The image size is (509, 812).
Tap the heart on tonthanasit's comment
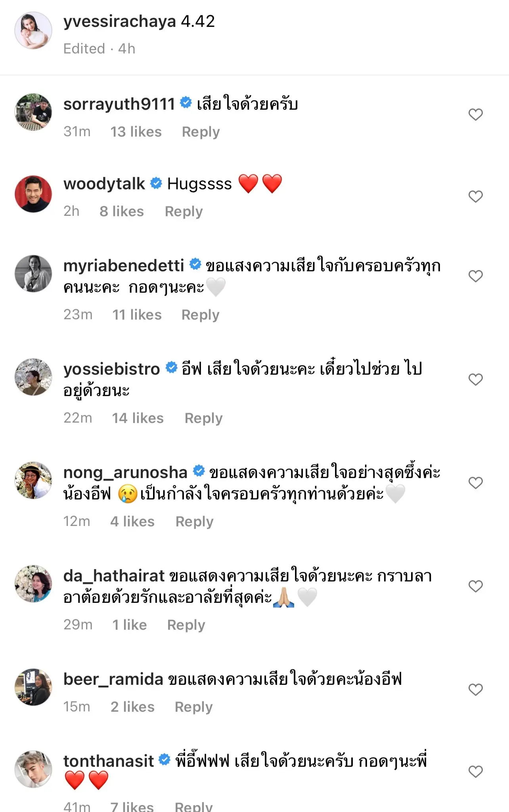tap(475, 772)
